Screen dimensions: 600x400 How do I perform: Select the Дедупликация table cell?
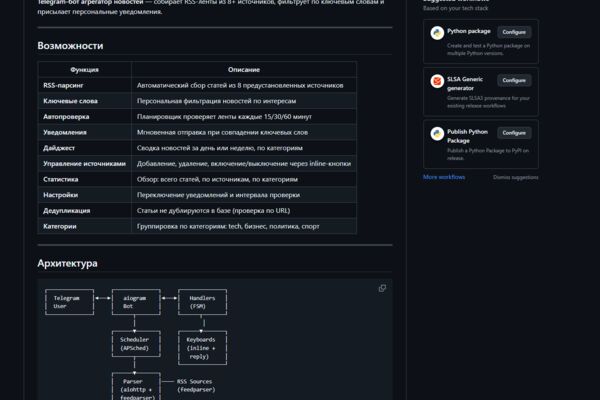pyautogui.click(x=85, y=211)
